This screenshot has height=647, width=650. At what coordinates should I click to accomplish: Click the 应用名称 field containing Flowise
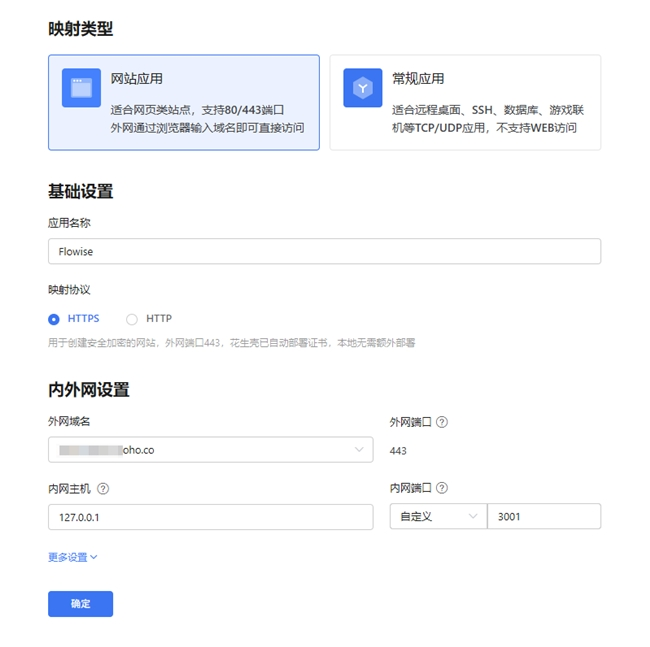324,252
